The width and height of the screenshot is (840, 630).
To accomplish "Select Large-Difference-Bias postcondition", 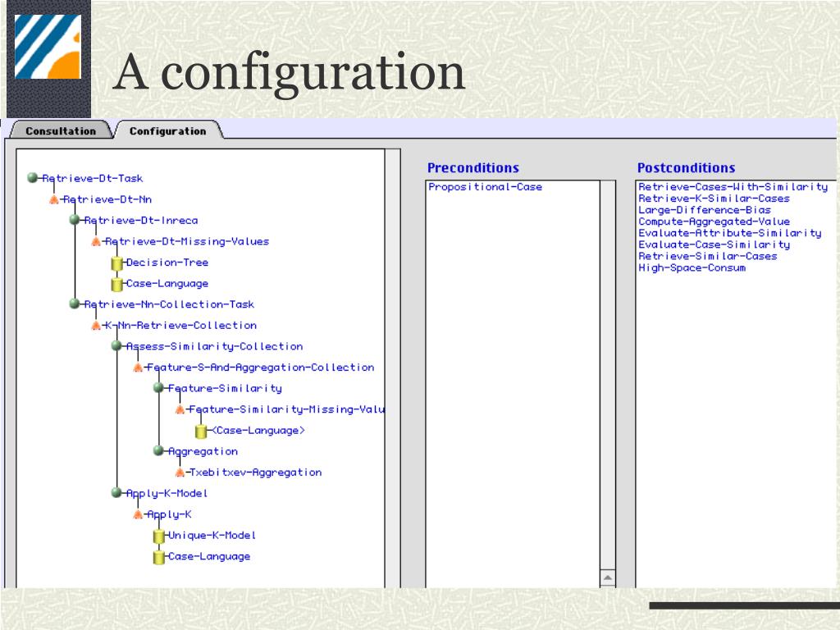I will click(x=705, y=210).
